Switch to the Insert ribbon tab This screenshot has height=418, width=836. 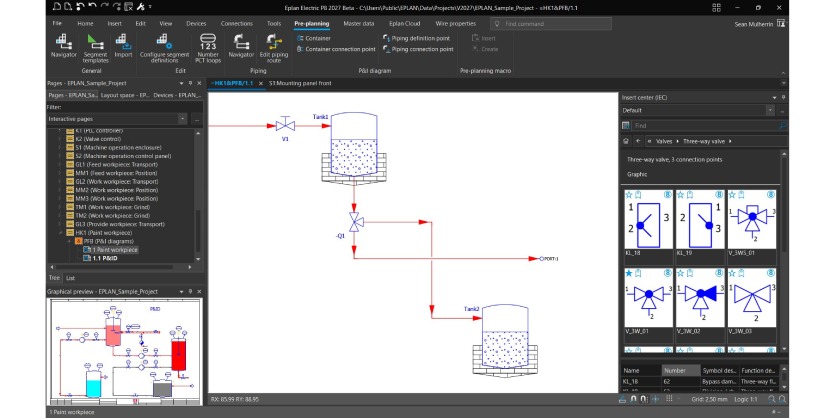pos(115,23)
